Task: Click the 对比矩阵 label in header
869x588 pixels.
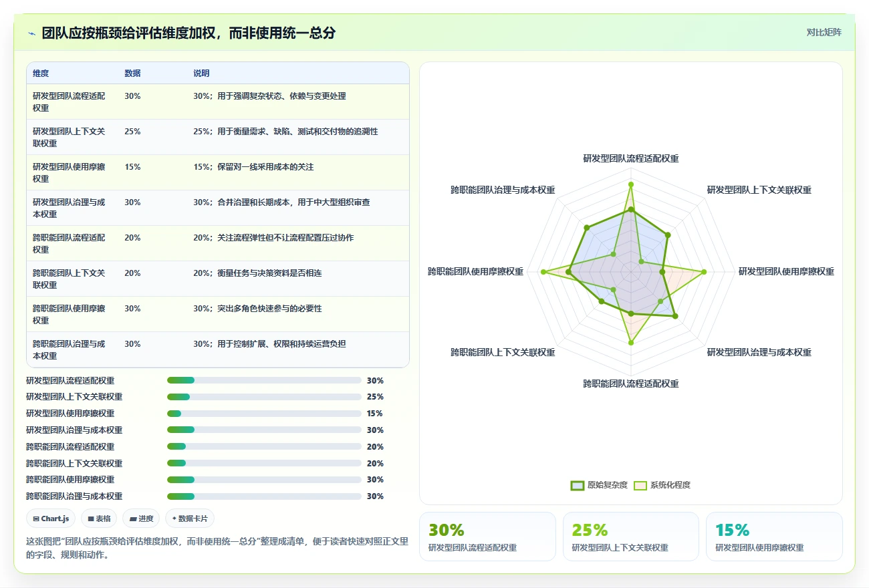Action: click(824, 32)
